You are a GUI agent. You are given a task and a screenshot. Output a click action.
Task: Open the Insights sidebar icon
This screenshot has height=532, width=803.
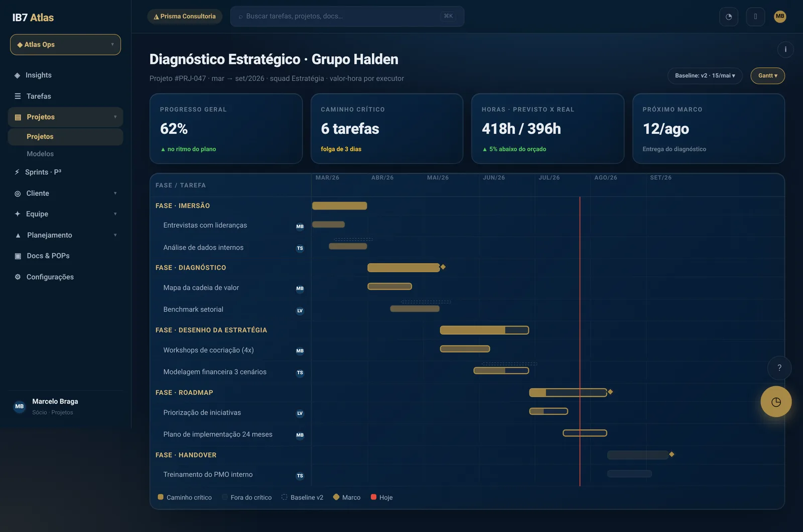18,75
